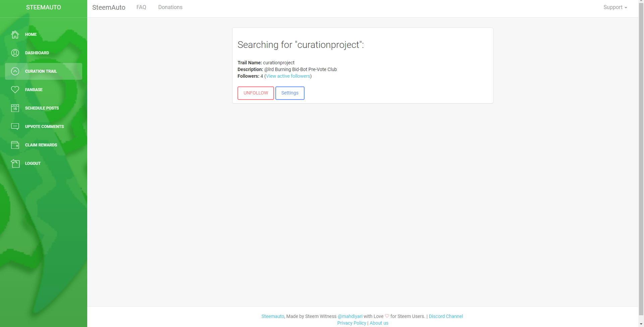Open the About us link
644x327 pixels.
379,323
